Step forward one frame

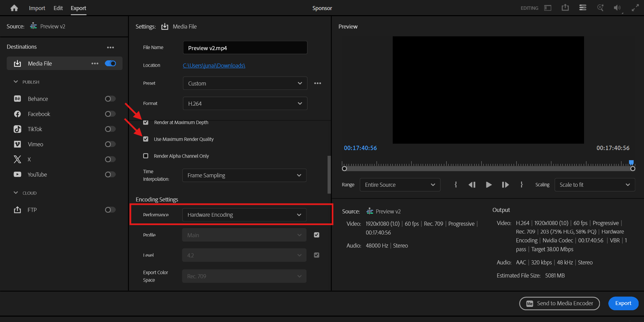point(505,185)
